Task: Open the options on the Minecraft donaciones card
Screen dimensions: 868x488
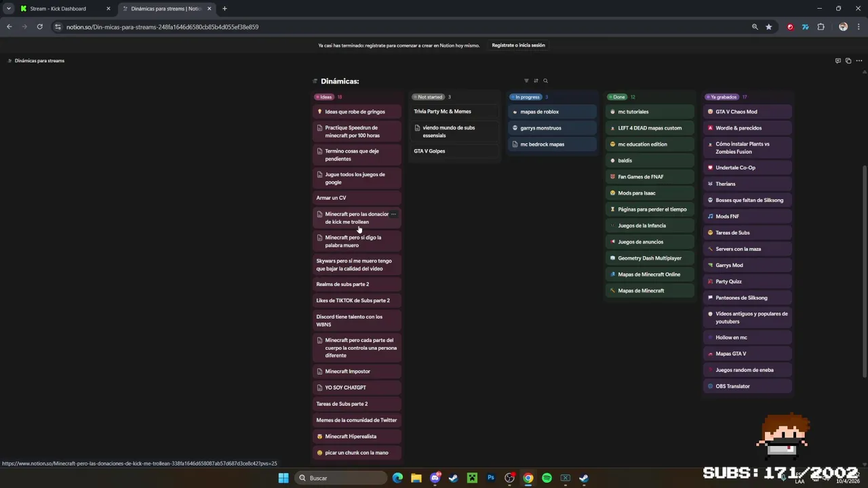Action: point(393,214)
